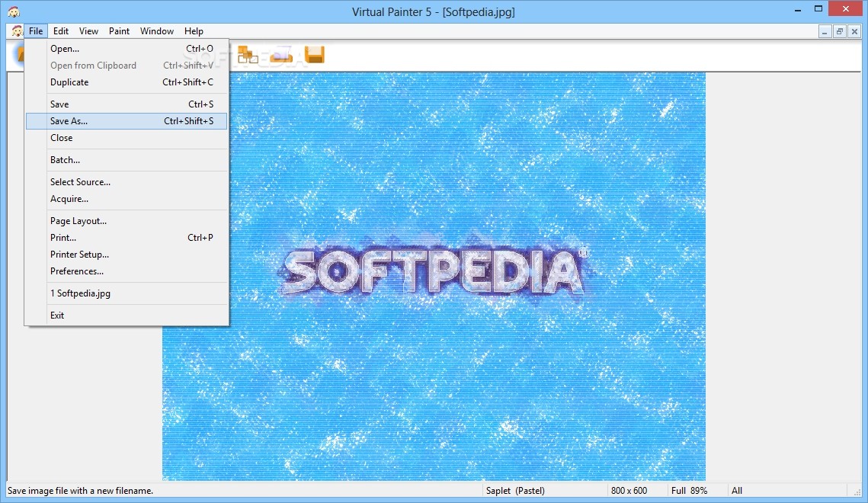Open Printer Setup... menu entry
Screen dimensions: 868x503
pos(127,255)
